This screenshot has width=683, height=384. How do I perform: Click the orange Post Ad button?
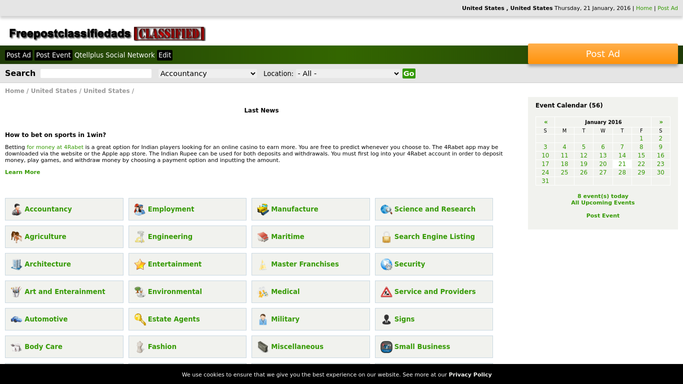point(603,54)
